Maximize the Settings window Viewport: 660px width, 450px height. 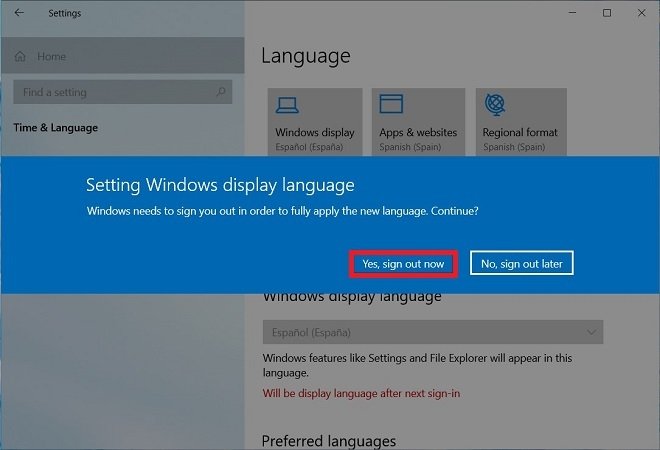point(607,13)
